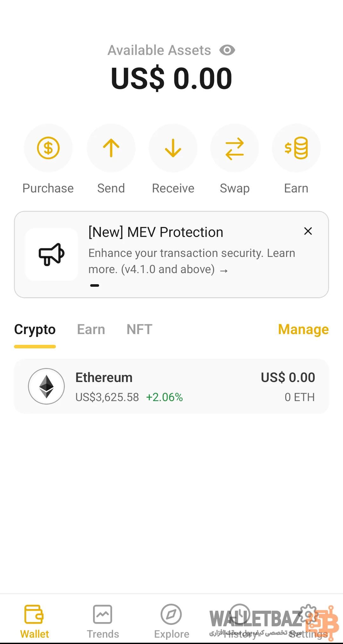Open the Earn coin stack icon
The height and width of the screenshot is (644, 343).
pyautogui.click(x=296, y=148)
